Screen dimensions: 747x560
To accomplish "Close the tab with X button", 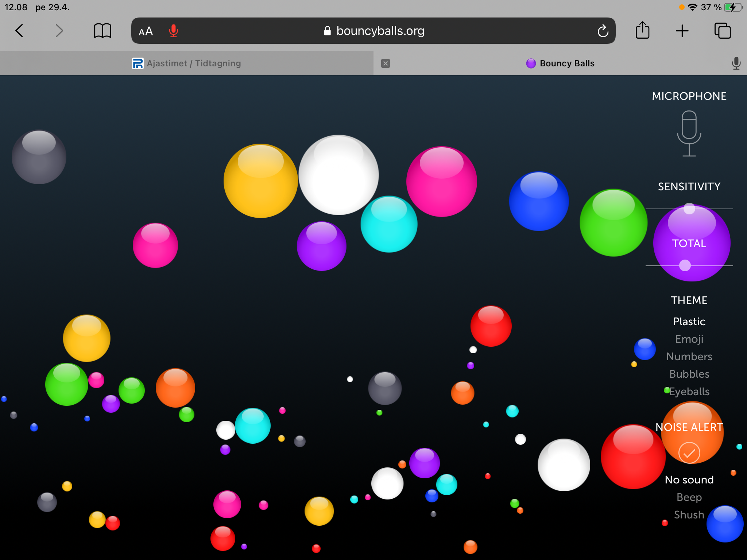I will tap(386, 63).
